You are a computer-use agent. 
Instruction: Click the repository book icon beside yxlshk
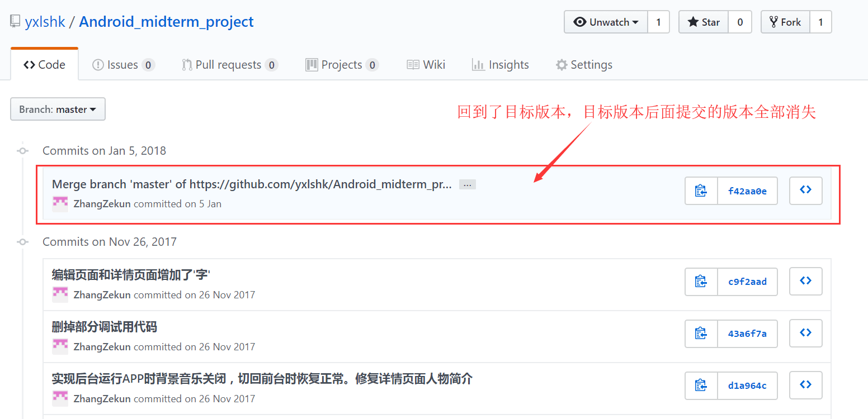(15, 22)
